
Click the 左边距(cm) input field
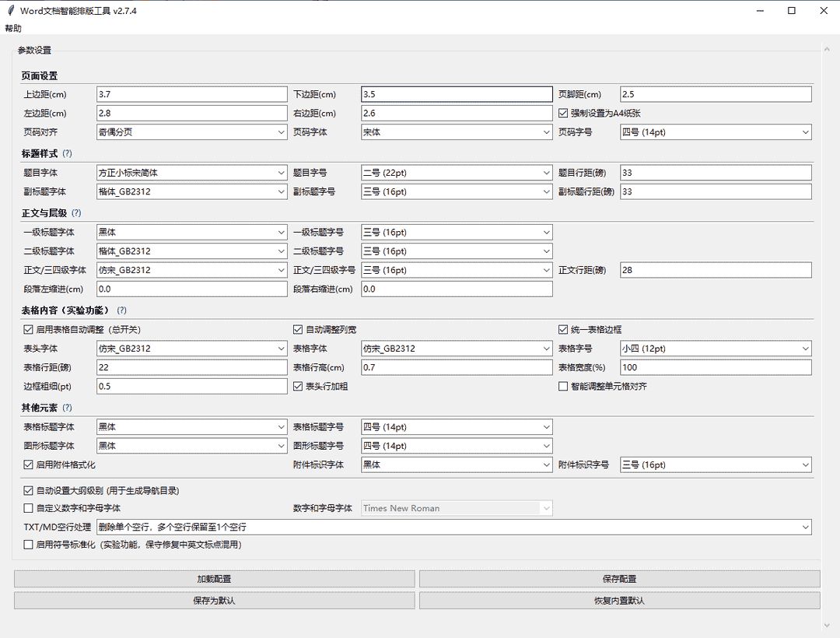(192, 113)
